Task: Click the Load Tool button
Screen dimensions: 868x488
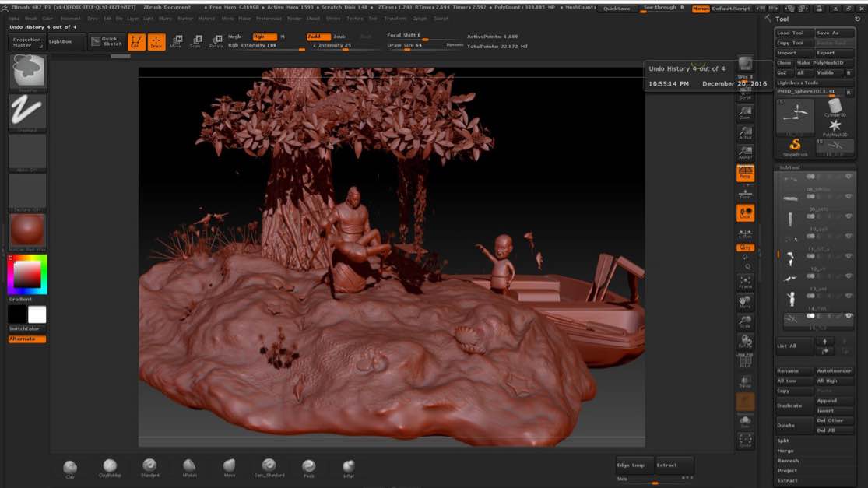Action: (794, 33)
